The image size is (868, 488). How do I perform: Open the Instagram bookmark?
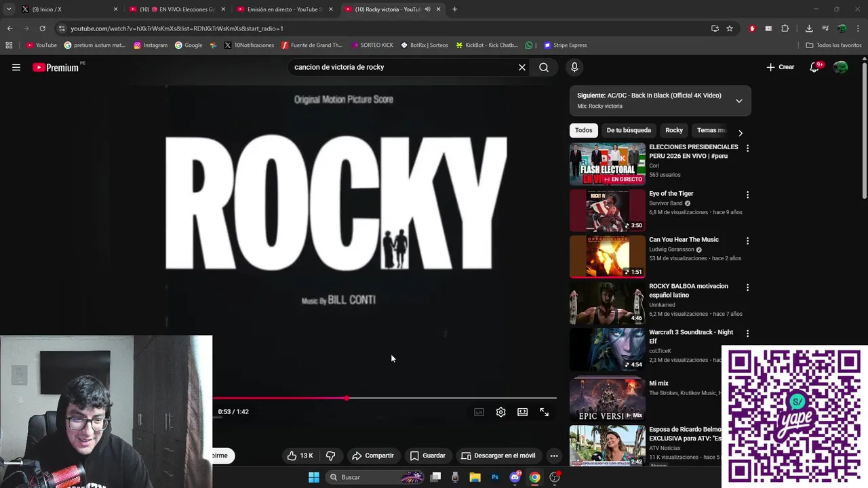coord(151,45)
